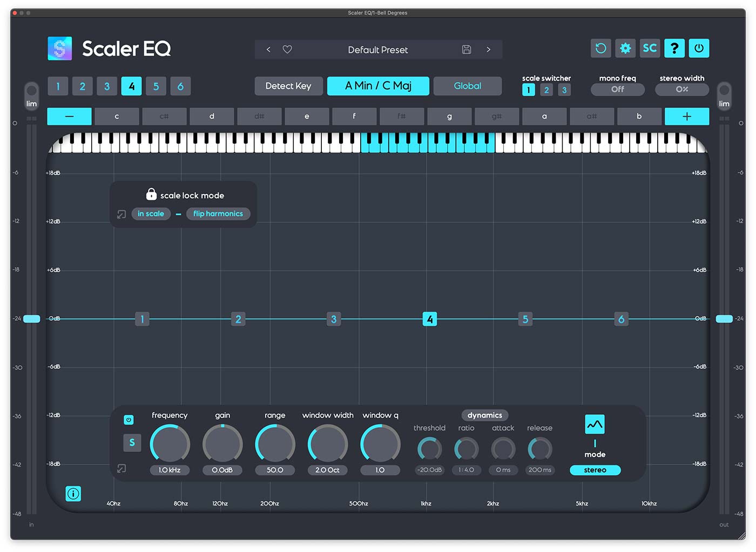Select the A Min / C Maj tab
The height and width of the screenshot is (552, 756).
click(x=378, y=85)
